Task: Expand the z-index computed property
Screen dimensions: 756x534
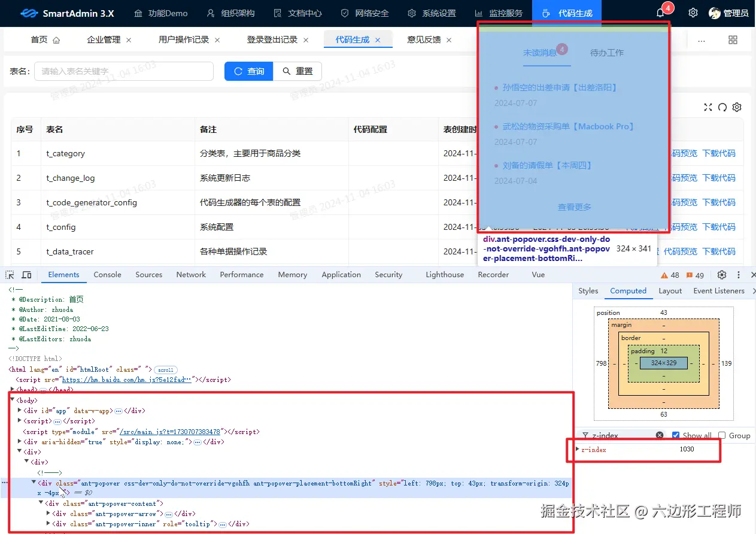Action: (x=577, y=449)
